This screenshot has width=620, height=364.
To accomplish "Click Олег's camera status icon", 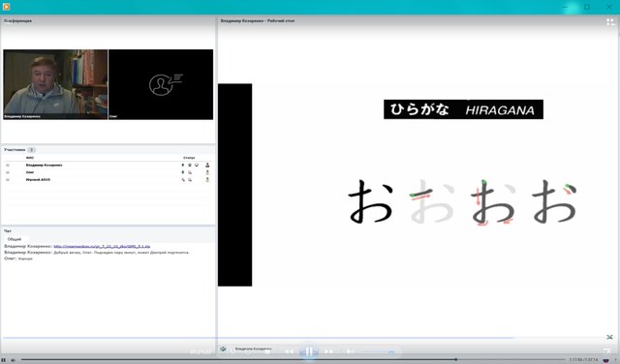I will coord(190,172).
